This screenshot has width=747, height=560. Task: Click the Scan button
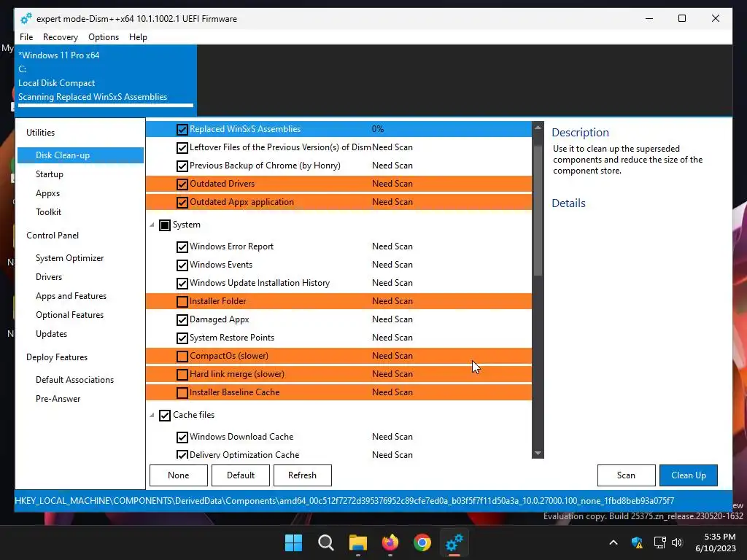point(626,475)
